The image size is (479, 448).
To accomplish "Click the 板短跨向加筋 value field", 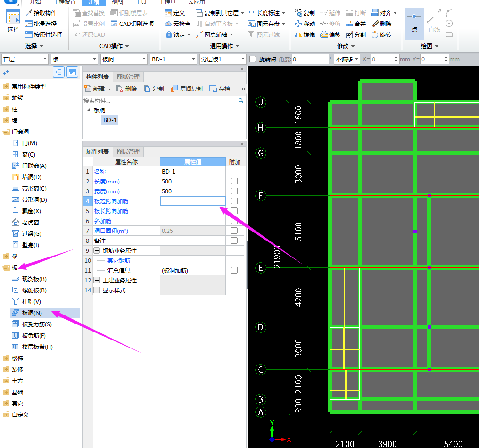I will click(193, 201).
